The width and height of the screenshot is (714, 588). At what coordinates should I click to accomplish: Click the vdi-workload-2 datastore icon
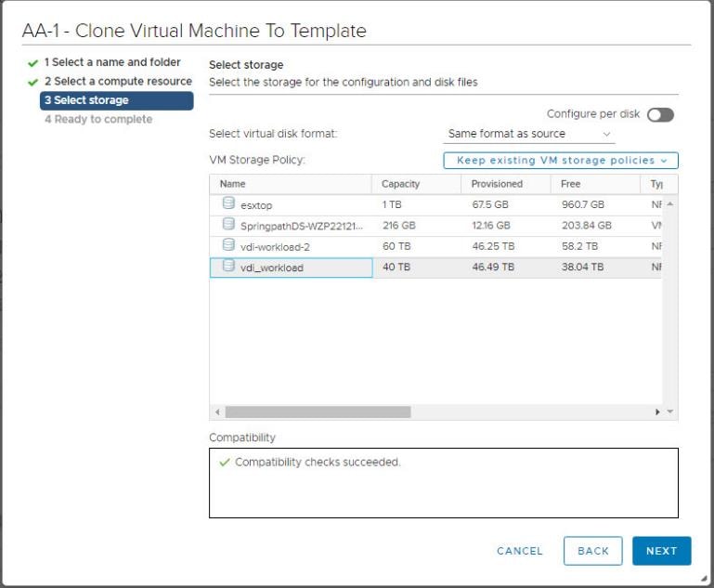tap(228, 245)
